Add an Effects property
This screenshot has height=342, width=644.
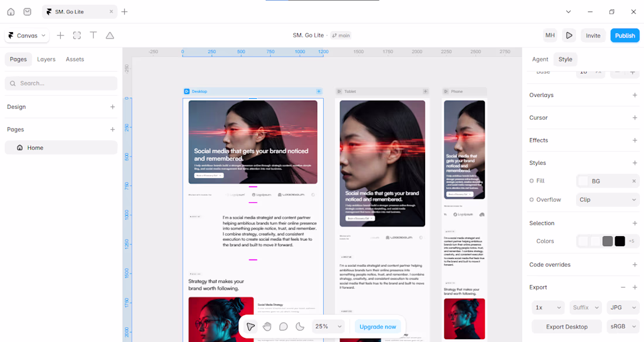click(x=635, y=140)
